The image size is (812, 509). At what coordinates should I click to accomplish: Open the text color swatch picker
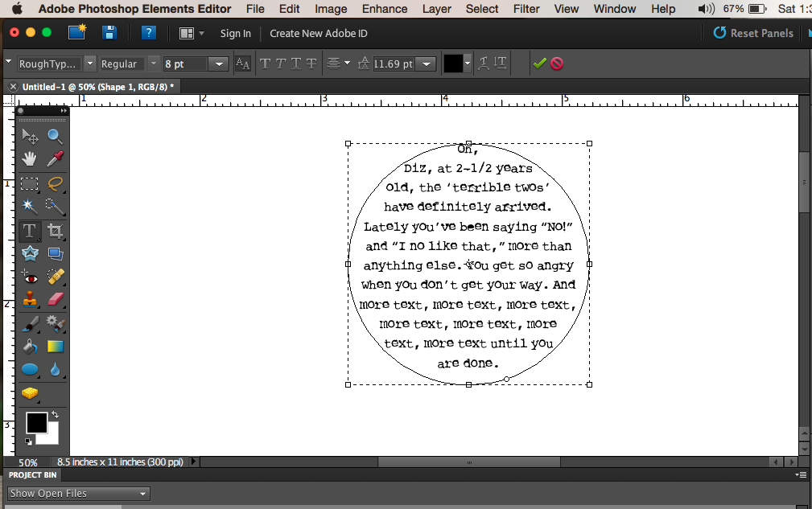coord(455,63)
